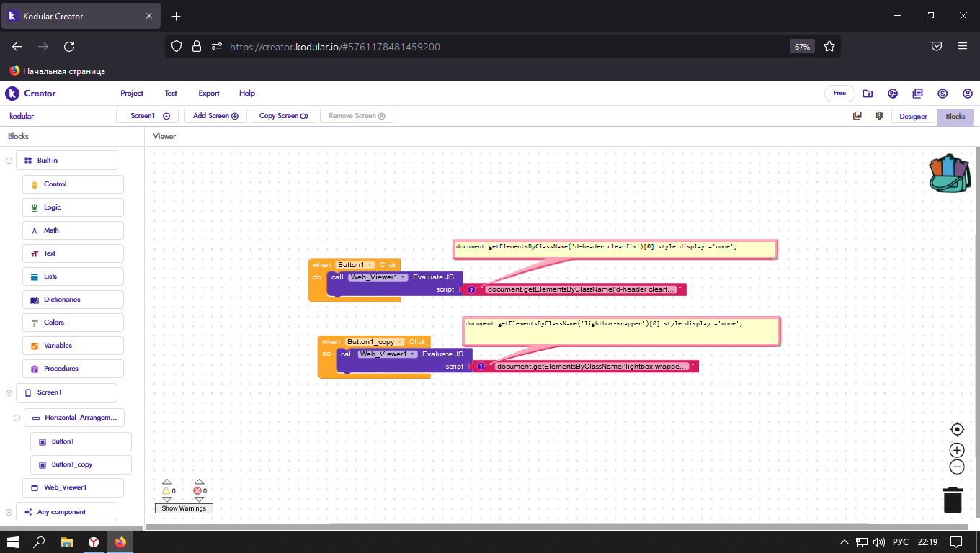Click the trash can icon

pos(953,500)
